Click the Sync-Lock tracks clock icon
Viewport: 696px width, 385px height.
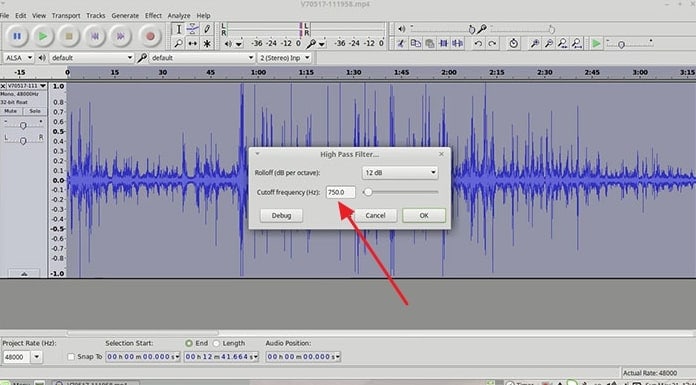tap(514, 44)
